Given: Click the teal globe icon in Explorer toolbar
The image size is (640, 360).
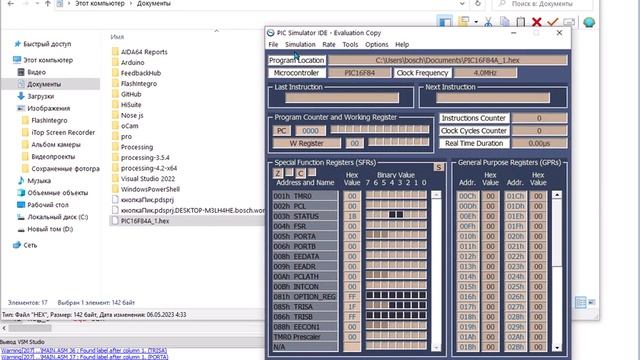Looking at the screenshot, I should (x=589, y=22).
